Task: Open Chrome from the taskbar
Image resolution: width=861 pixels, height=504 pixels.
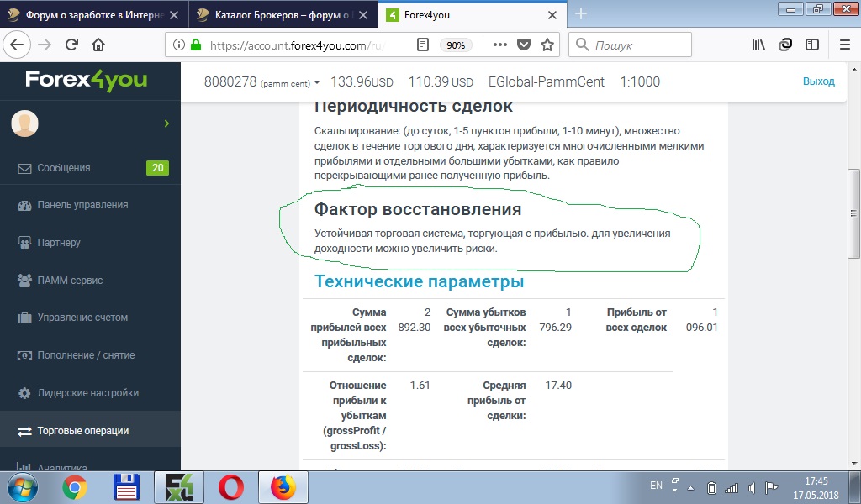Action: point(74,487)
